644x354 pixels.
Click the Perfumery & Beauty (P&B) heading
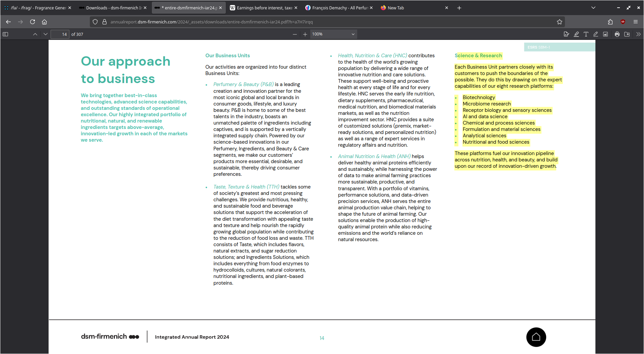(244, 84)
